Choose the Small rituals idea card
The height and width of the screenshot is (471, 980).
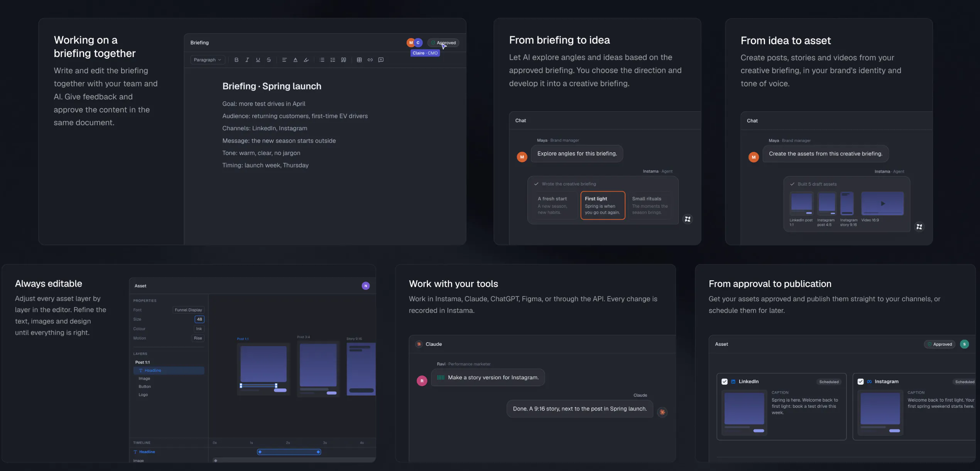(x=650, y=205)
